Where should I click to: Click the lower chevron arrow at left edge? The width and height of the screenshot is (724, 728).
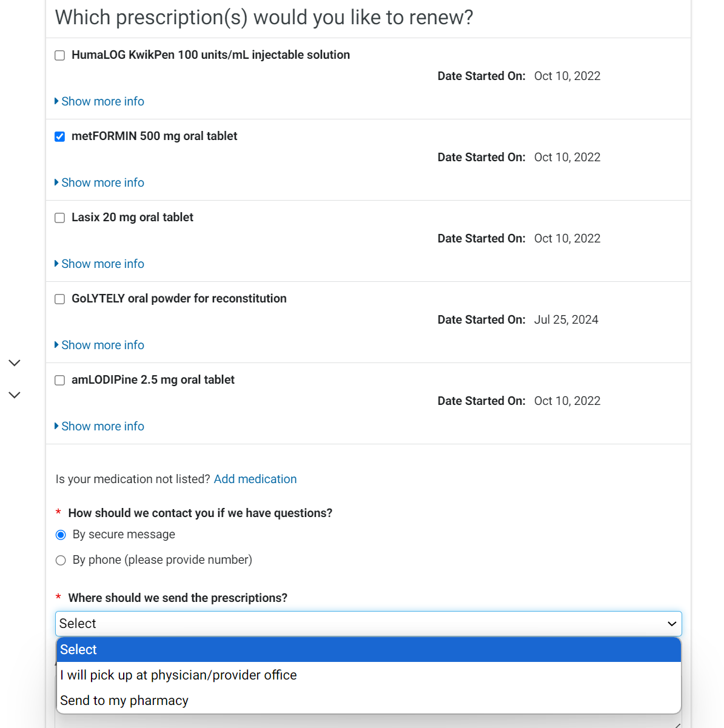point(15,395)
